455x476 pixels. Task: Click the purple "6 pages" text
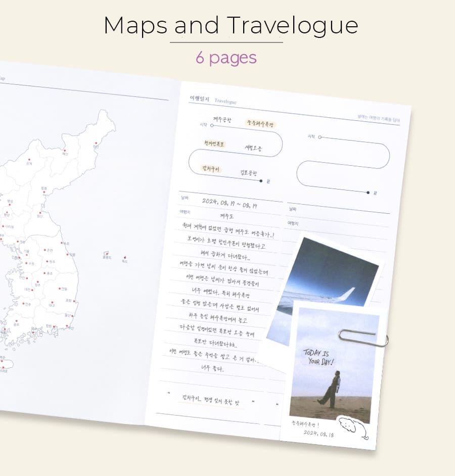[226, 58]
